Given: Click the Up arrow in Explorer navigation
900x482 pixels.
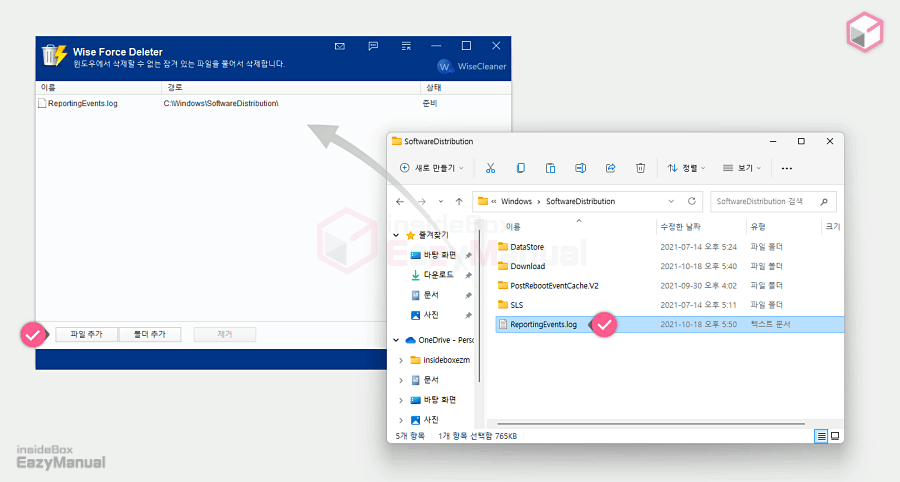Looking at the screenshot, I should [459, 201].
